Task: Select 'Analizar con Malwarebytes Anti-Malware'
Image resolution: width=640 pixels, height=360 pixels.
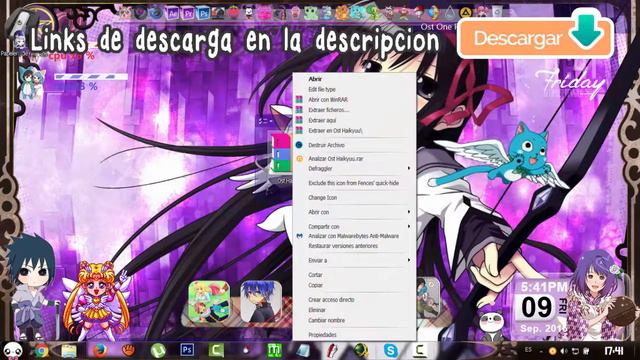Action: click(354, 236)
